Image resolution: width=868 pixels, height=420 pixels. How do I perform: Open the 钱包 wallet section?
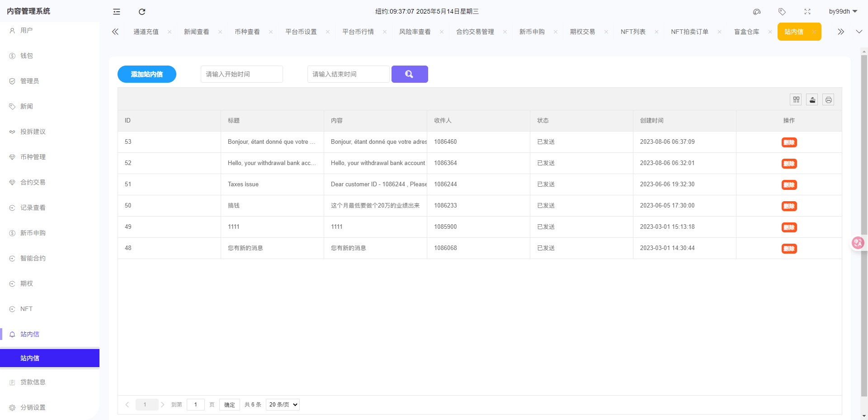tap(26, 56)
